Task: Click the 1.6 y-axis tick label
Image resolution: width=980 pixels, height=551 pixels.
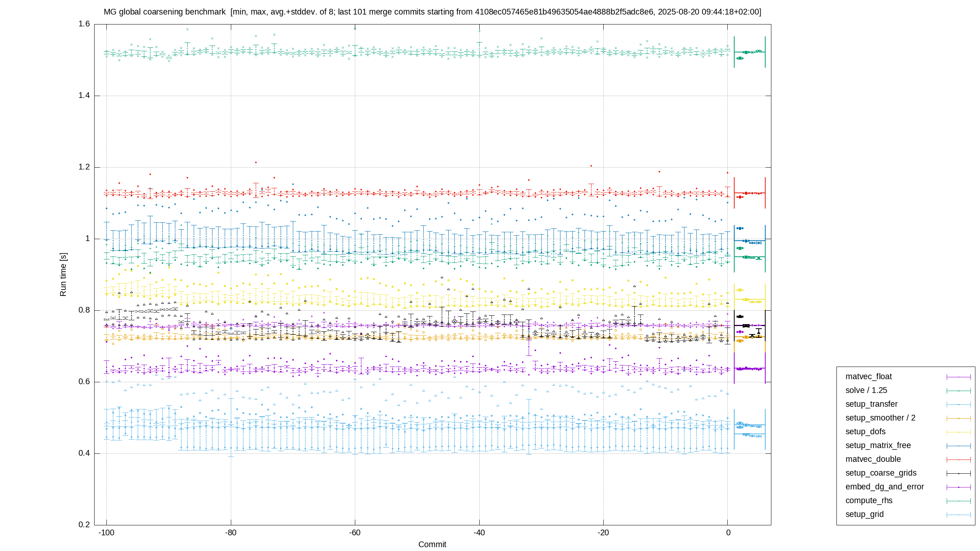Action: (x=84, y=24)
